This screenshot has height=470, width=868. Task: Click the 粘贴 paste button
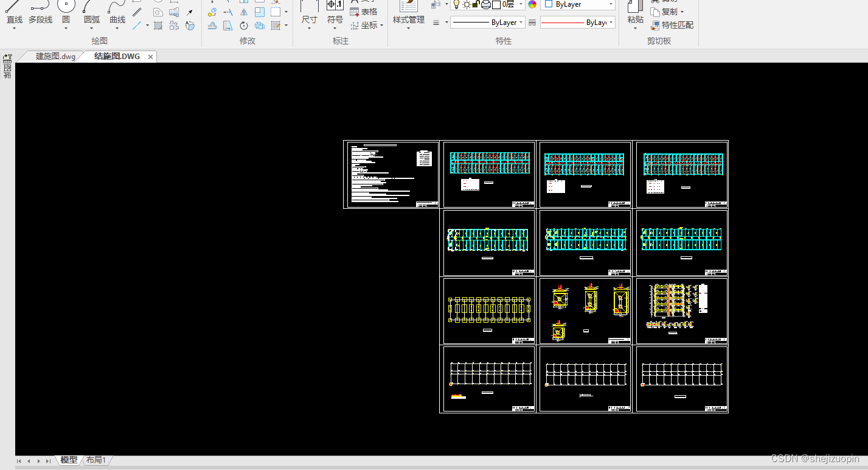coord(635,12)
